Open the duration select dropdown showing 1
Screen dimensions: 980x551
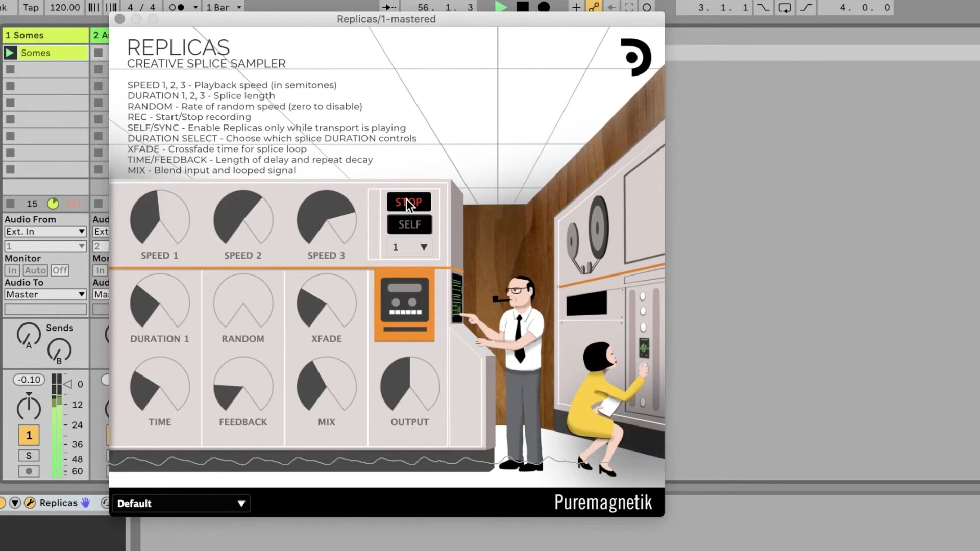coord(409,247)
